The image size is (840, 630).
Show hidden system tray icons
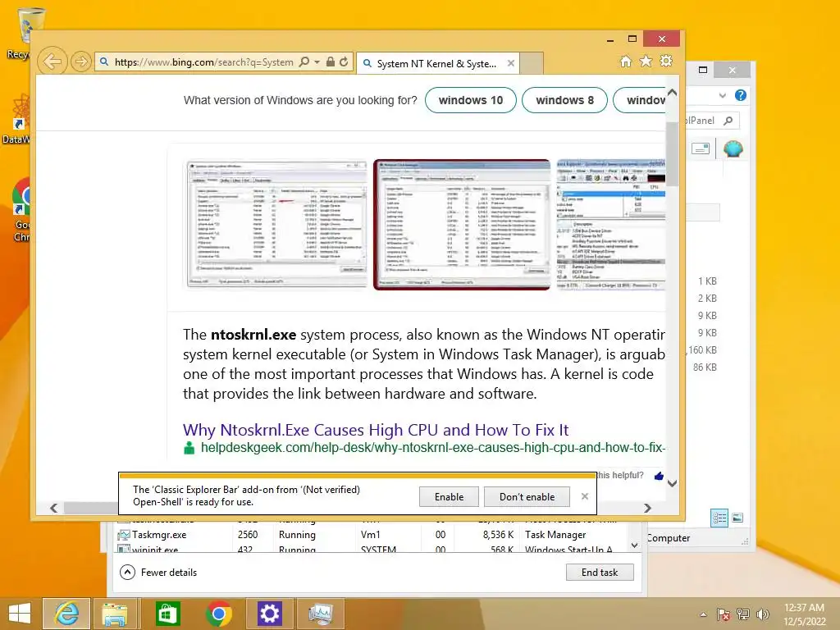[703, 614]
